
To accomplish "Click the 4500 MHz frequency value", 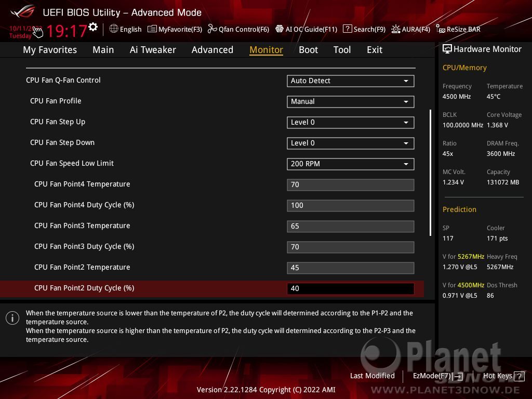I will pos(457,97).
